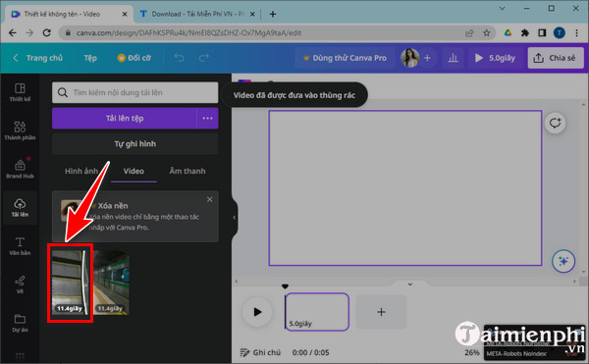
Task: Select the first 11.4giây video thumbnail
Action: click(69, 283)
